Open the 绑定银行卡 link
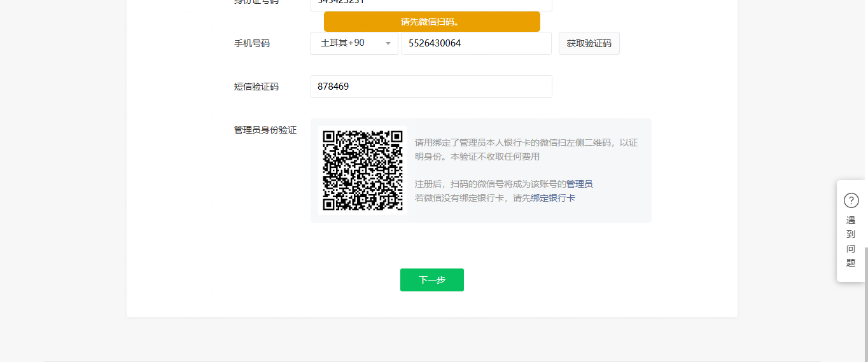The width and height of the screenshot is (868, 362). coord(553,198)
